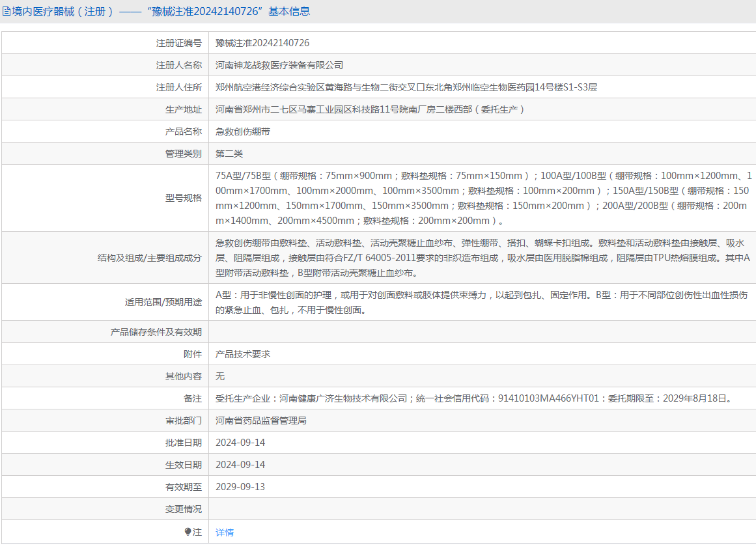
Task: Open the 详情 link
Action: [x=225, y=532]
